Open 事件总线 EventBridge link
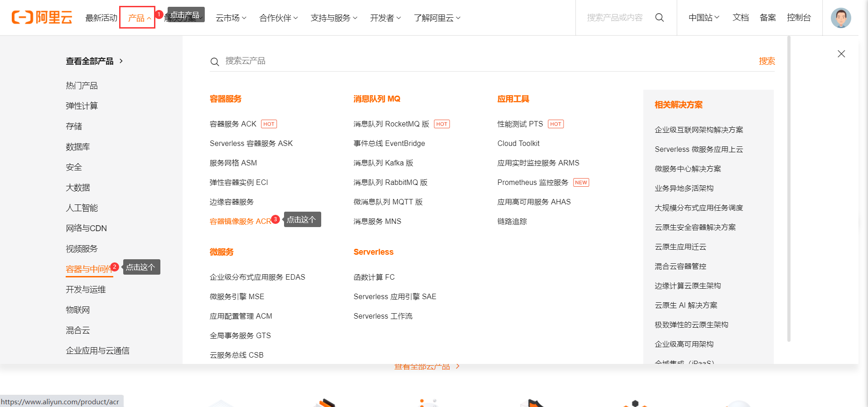Screen dimensions: 868x407 pyautogui.click(x=389, y=143)
